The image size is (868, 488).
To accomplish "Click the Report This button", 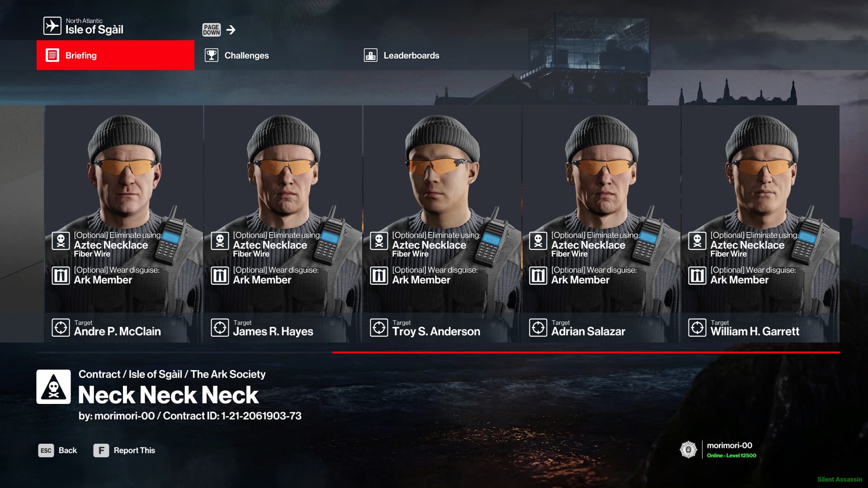I will coord(124,450).
